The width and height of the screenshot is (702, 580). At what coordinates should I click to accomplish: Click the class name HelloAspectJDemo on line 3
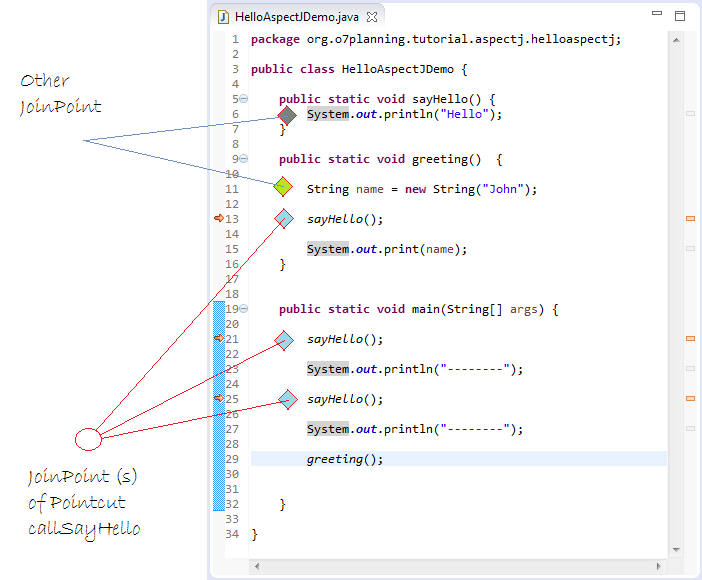tap(398, 69)
